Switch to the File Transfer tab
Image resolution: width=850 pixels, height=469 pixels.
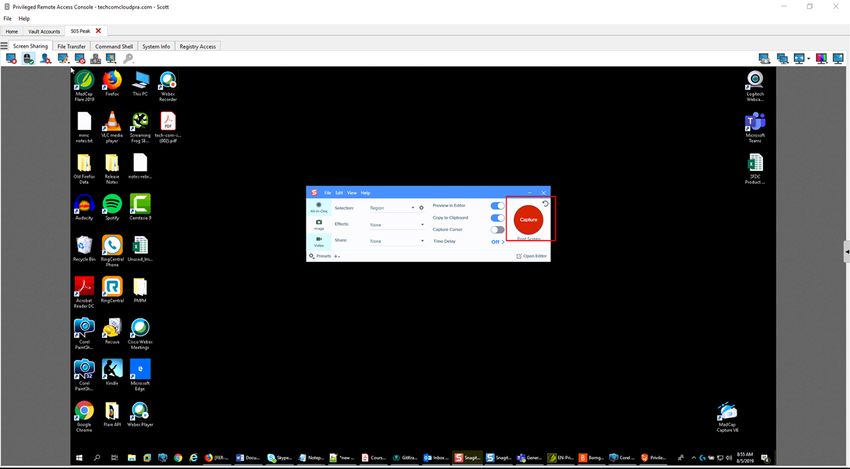click(x=72, y=47)
